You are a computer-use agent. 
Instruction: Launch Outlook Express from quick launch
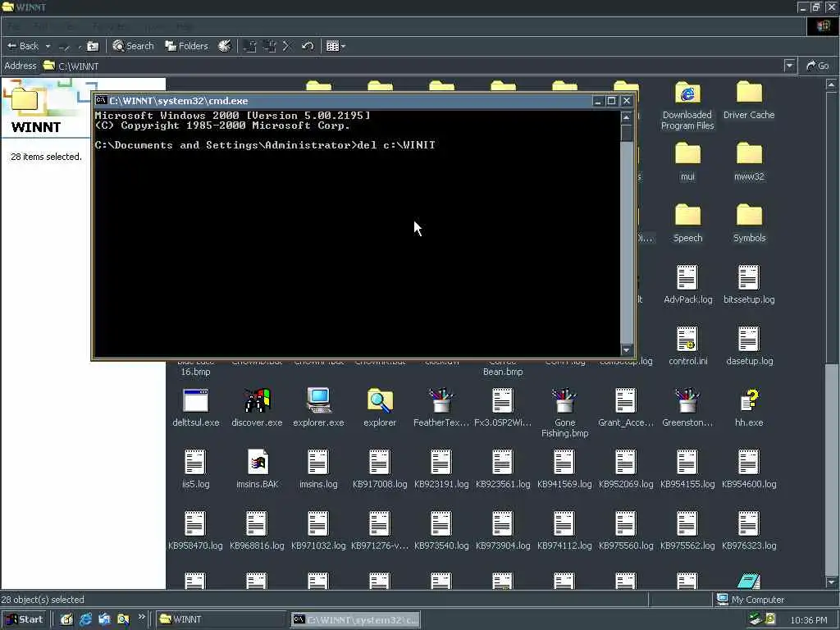(x=104, y=619)
